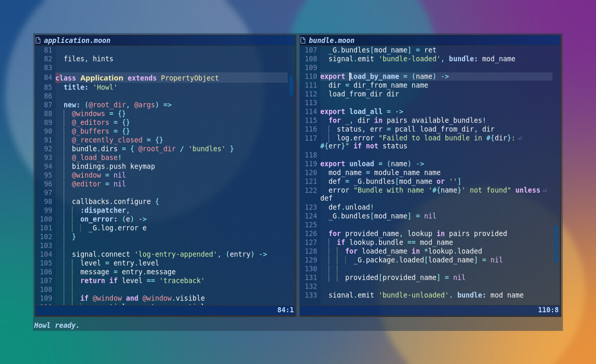Click the '@_buffers = {}' line
This screenshot has height=364, width=596.
coord(101,131)
